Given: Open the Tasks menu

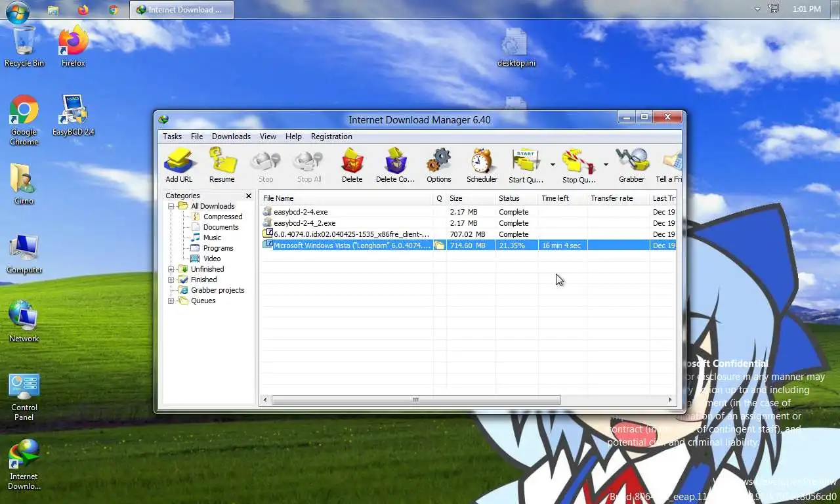Looking at the screenshot, I should (x=172, y=136).
